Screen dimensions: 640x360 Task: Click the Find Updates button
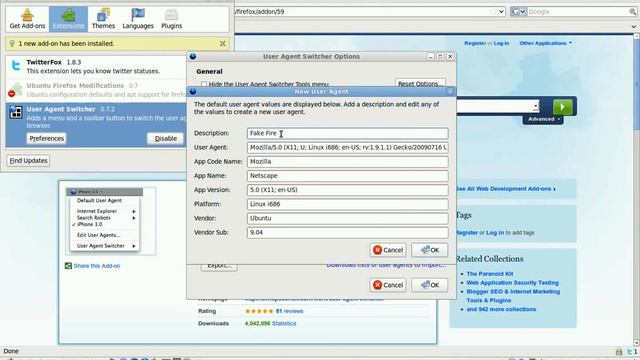pos(28,160)
